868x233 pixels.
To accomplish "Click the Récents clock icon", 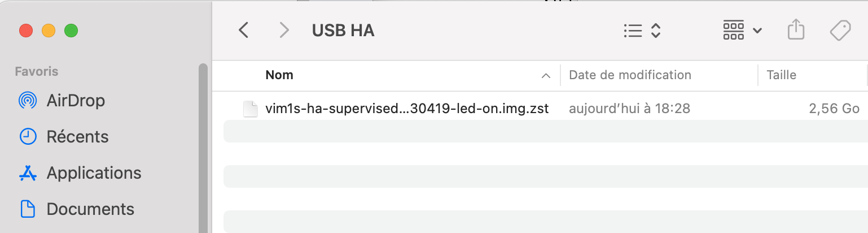I will coord(28,136).
